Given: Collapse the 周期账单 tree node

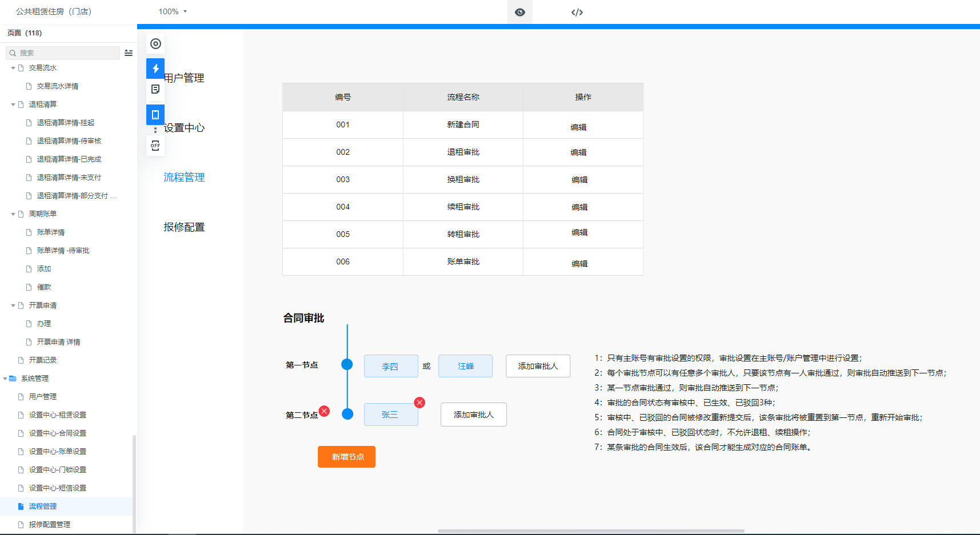Looking at the screenshot, I should point(13,214).
